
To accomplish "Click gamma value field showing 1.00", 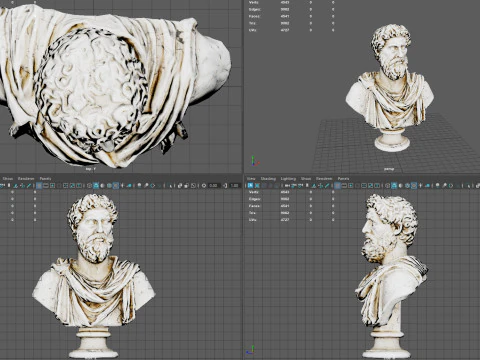I will click(234, 185).
